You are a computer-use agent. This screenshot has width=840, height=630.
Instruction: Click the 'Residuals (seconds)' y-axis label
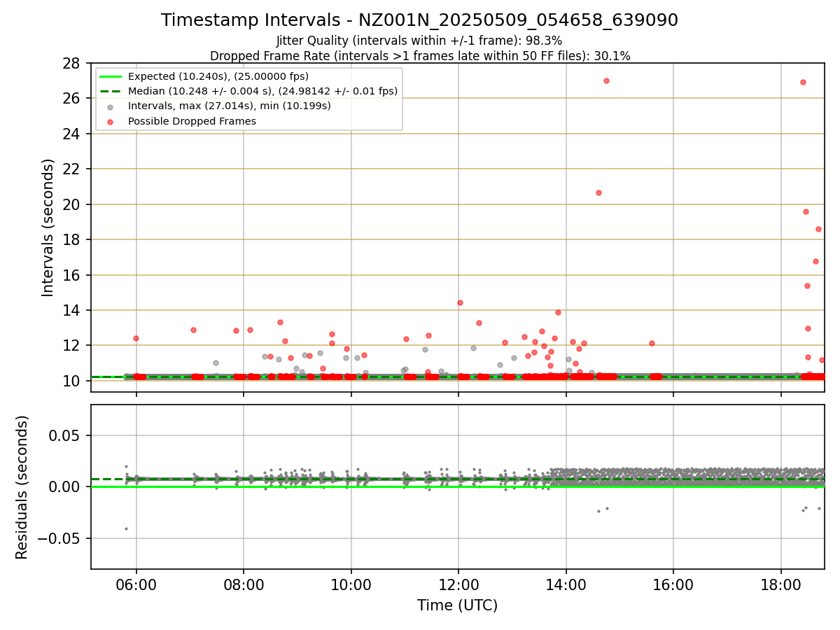click(22, 487)
